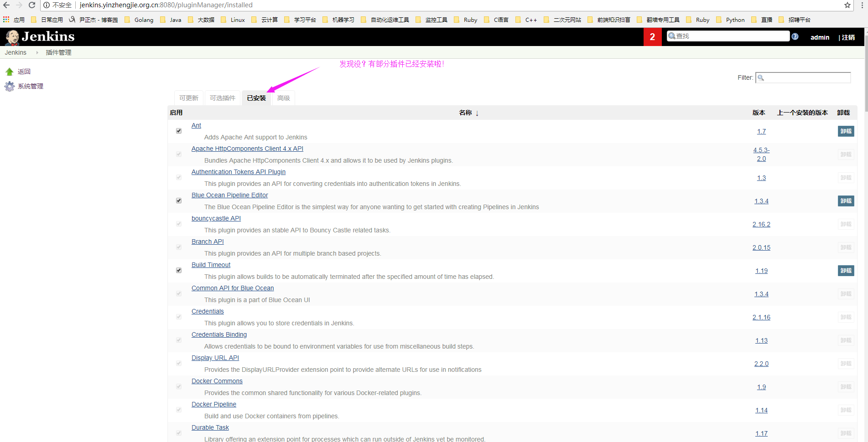Viewport: 868px width, 442px height.
Task: Focus the Filter input field
Action: click(x=803, y=77)
